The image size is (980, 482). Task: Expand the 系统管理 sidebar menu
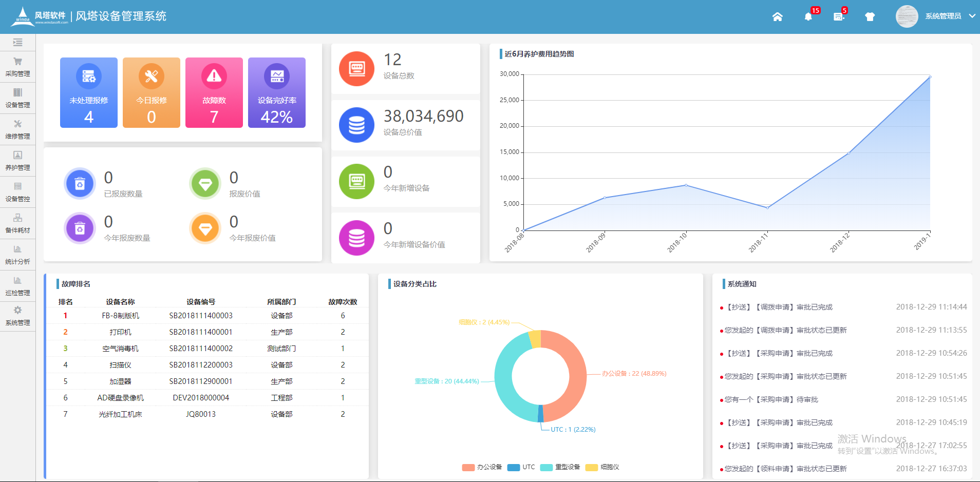(x=17, y=316)
